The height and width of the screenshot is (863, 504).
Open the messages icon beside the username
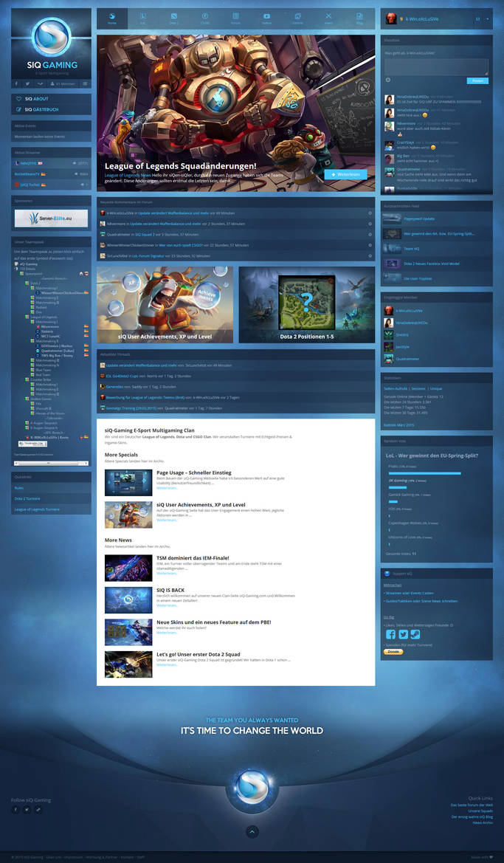pos(477,18)
